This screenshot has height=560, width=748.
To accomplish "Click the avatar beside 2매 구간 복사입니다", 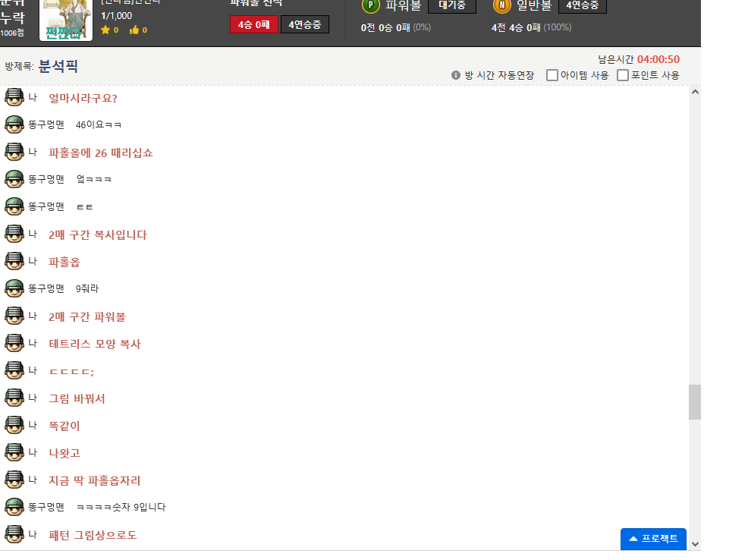I will [14, 234].
